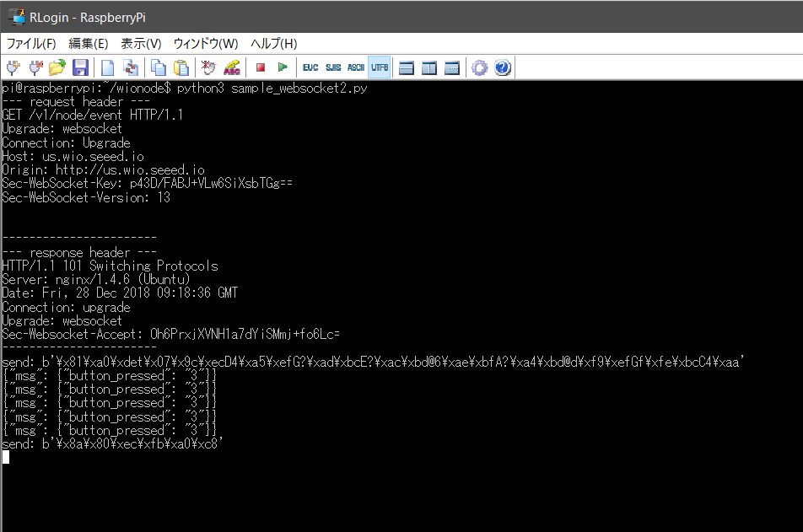Image resolution: width=803 pixels, height=532 pixels.
Task: Click the ABC keyboard broadcast icon
Action: [x=231, y=67]
